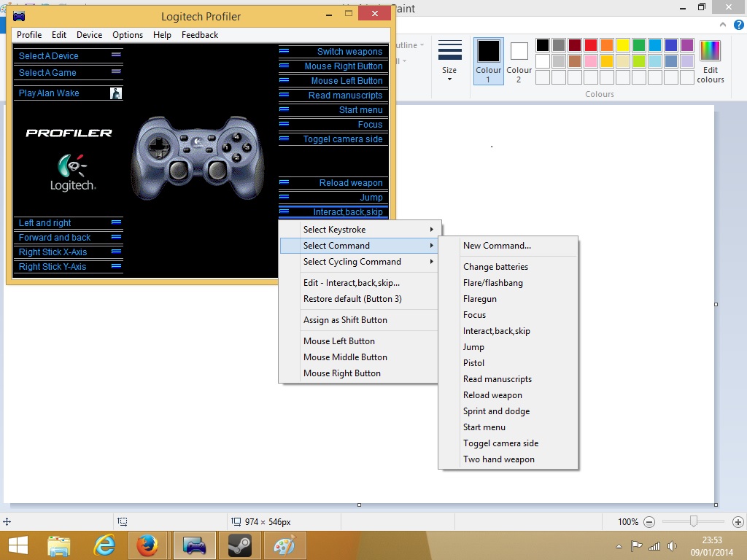Pick the pink colour swatch
This screenshot has width=747, height=560.
(591, 61)
